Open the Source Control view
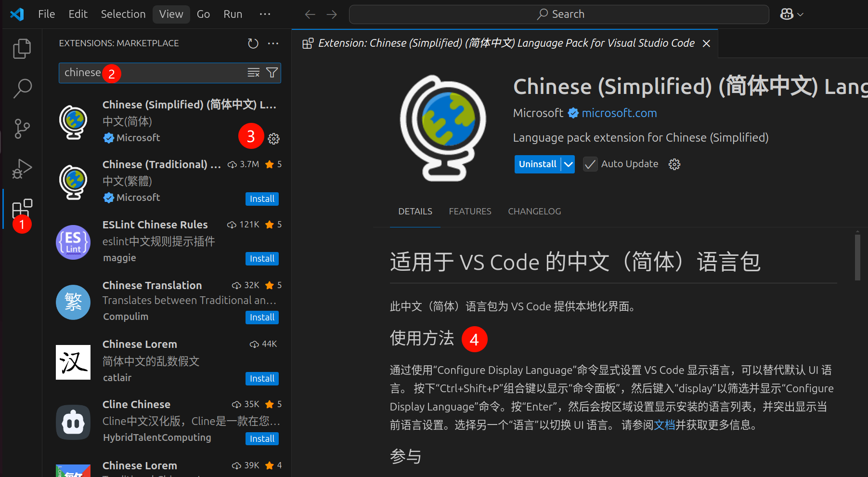This screenshot has height=477, width=868. pyautogui.click(x=22, y=129)
